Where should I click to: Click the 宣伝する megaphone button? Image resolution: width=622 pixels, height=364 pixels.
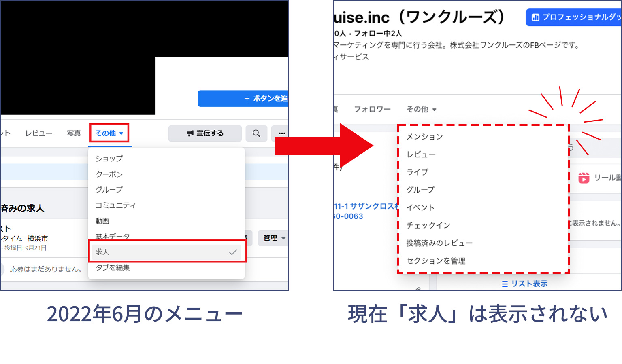pos(205,133)
